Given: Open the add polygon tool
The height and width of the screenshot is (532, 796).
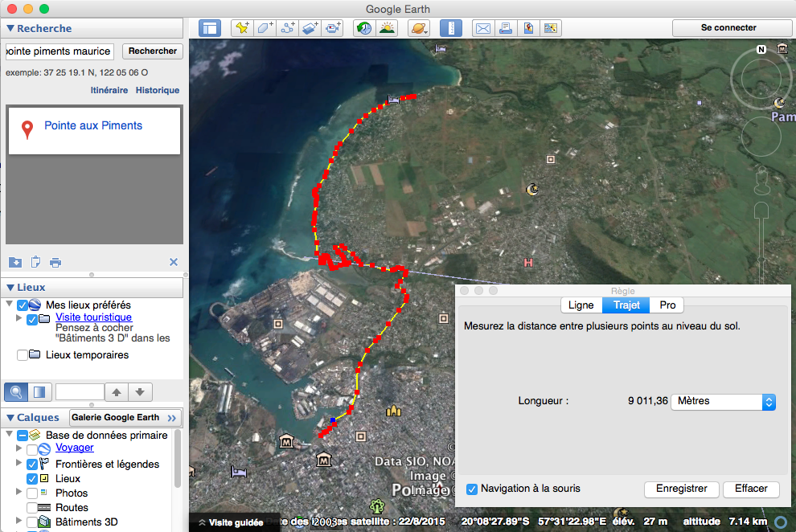Looking at the screenshot, I should 265,27.
